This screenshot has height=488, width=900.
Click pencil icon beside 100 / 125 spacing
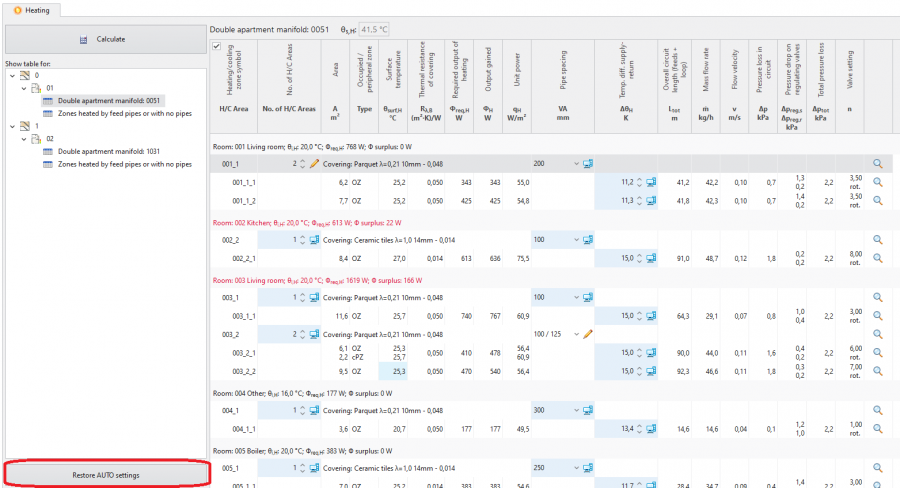pyautogui.click(x=589, y=333)
